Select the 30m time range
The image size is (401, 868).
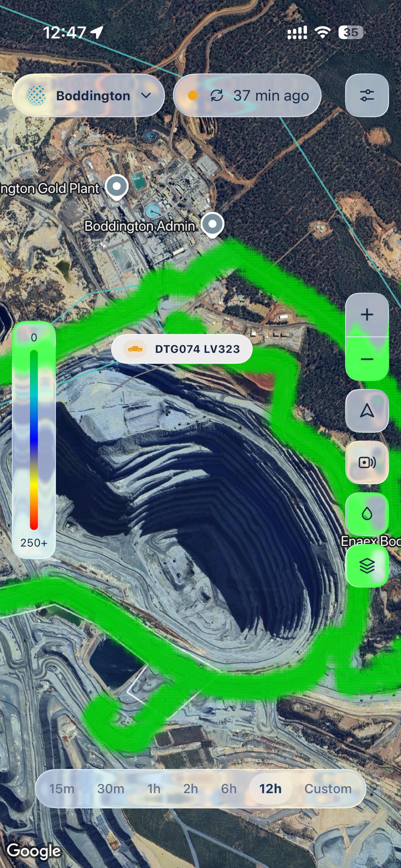[x=111, y=789]
